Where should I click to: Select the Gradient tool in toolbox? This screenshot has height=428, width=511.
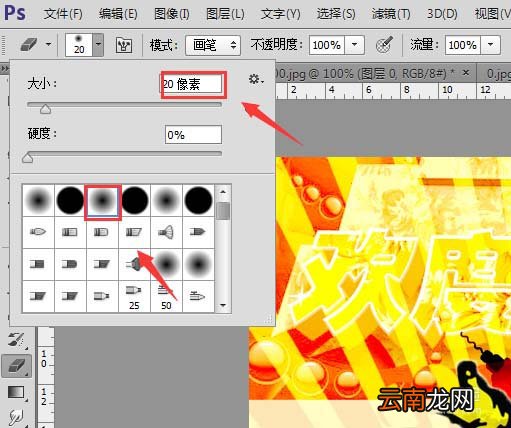tap(16, 392)
